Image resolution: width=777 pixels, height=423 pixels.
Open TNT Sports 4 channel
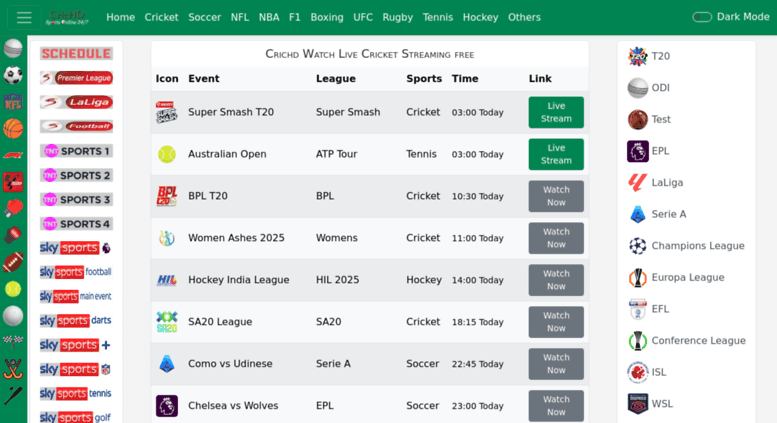point(76,224)
